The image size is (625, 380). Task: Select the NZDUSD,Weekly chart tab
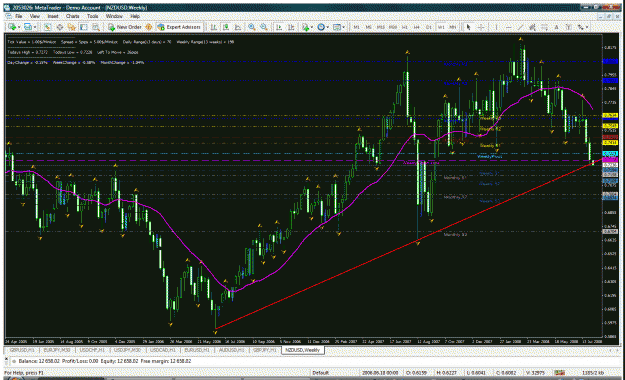point(303,350)
